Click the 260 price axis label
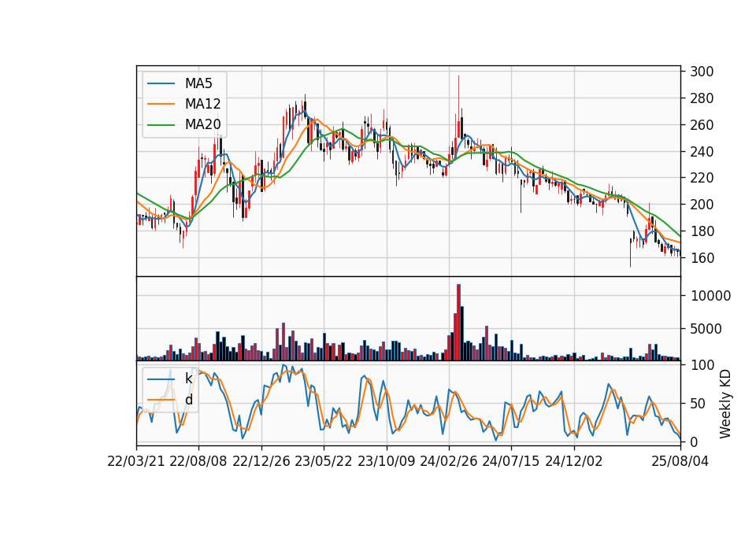This screenshot has height=543, width=756. coord(702,125)
